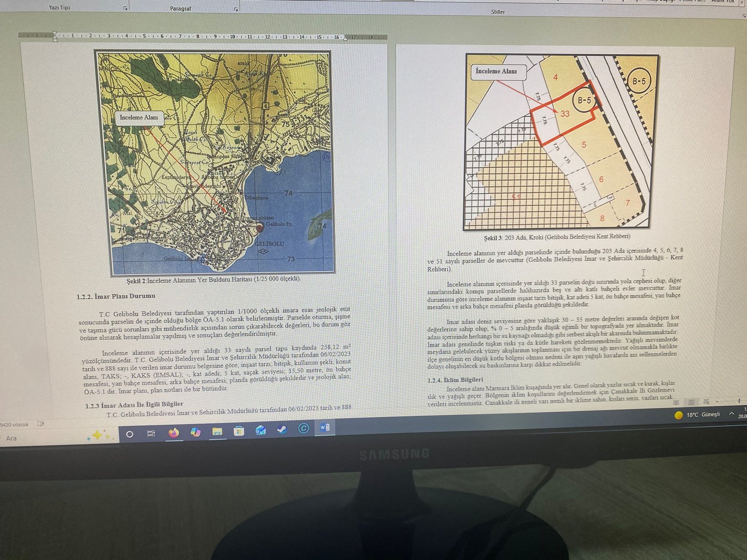Image resolution: width=747 pixels, height=560 pixels.
Task: Open the Paragraph dialog launcher
Action: tap(236, 9)
